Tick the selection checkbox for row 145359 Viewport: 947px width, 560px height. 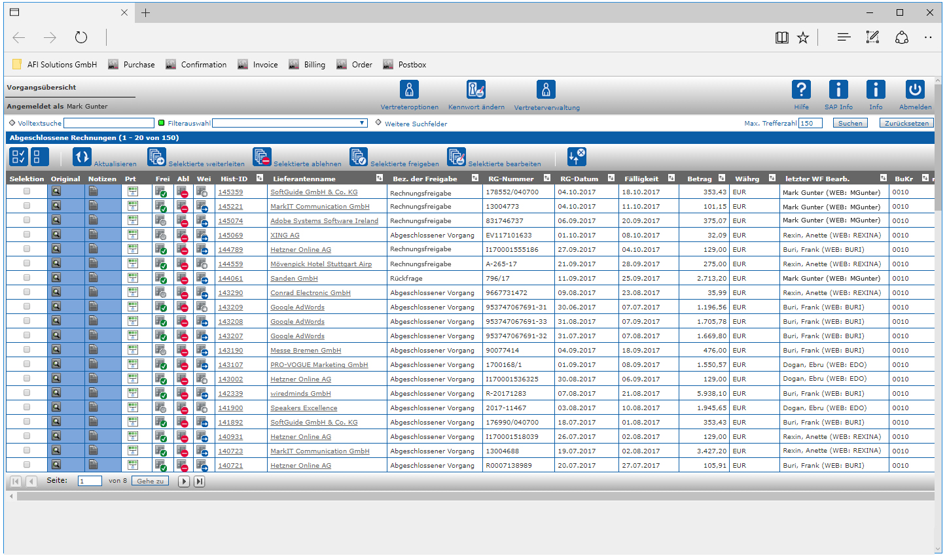[x=27, y=192]
